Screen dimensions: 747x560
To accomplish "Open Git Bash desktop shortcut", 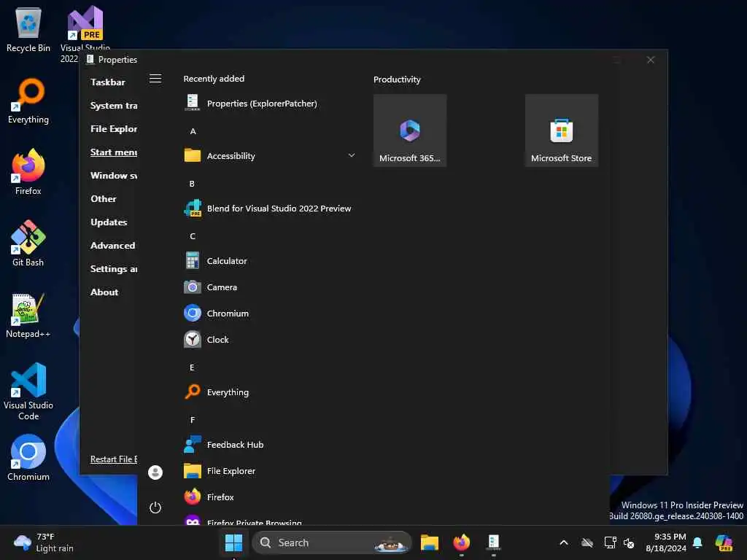I will (x=28, y=244).
